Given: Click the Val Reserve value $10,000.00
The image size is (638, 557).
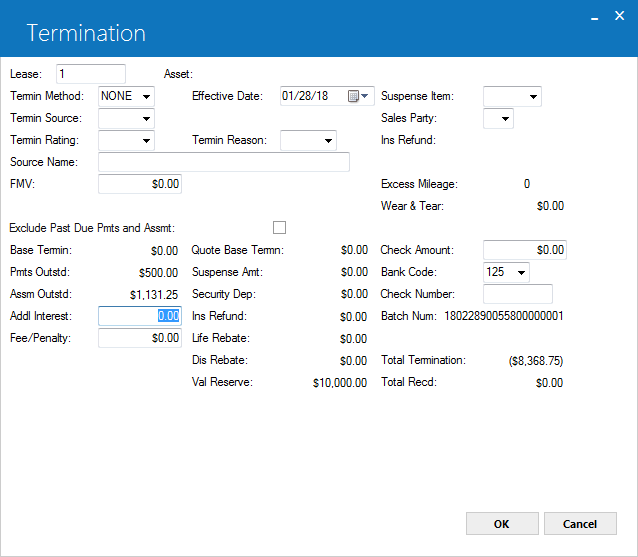Looking at the screenshot, I should [x=340, y=383].
